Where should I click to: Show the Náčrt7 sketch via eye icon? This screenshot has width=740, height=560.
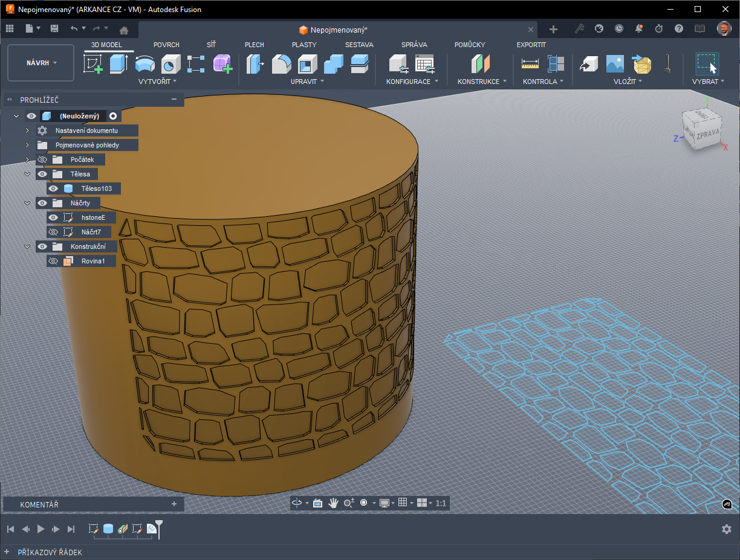pos(53,232)
